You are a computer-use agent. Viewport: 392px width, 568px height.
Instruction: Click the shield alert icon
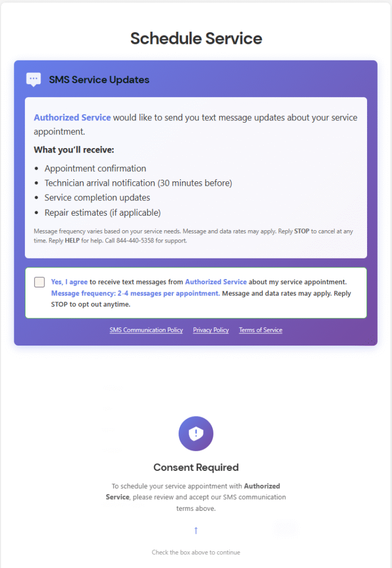click(196, 434)
